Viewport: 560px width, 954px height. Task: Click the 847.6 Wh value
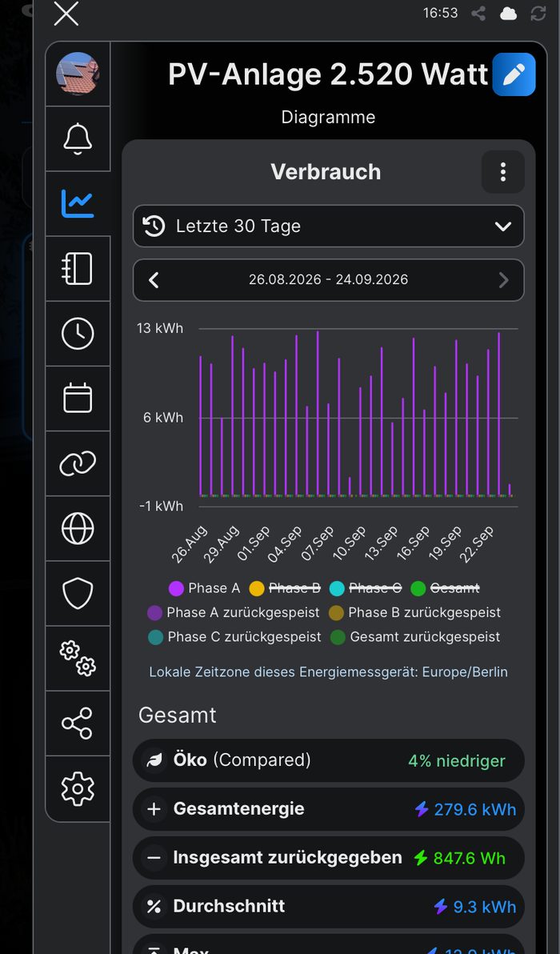[470, 859]
